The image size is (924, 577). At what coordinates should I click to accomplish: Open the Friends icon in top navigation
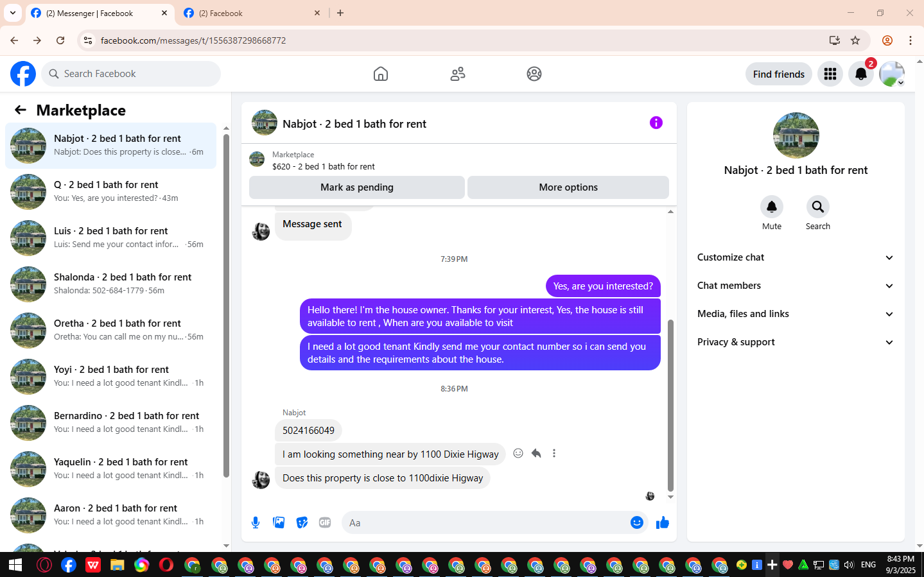coord(458,74)
